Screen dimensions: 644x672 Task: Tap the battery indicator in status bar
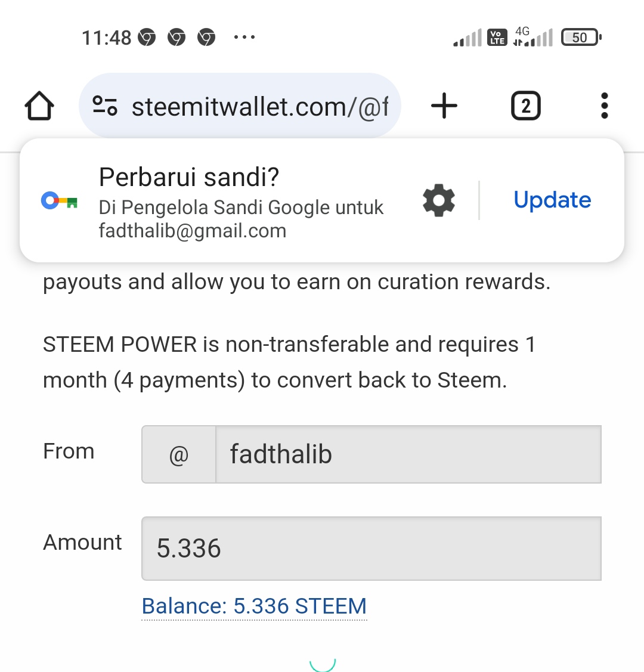[x=581, y=38]
